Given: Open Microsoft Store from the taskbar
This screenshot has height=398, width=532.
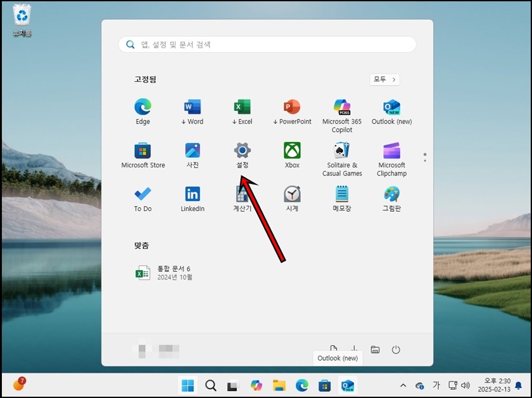Looking at the screenshot, I should [x=324, y=385].
